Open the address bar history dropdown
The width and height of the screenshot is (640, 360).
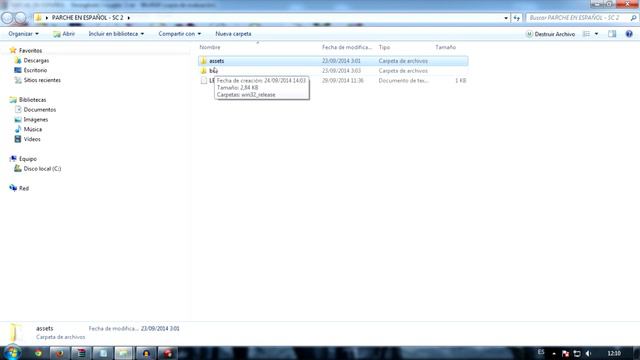pos(506,18)
